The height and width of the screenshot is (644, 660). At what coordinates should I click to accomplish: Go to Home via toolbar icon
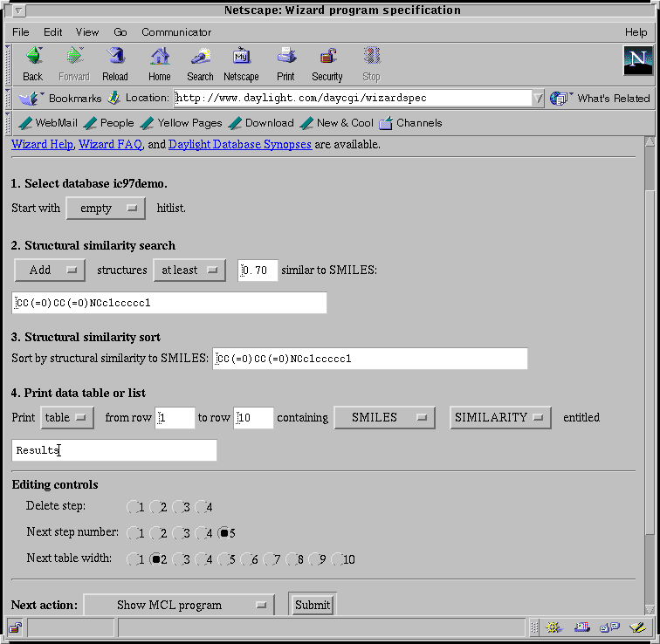pos(160,58)
